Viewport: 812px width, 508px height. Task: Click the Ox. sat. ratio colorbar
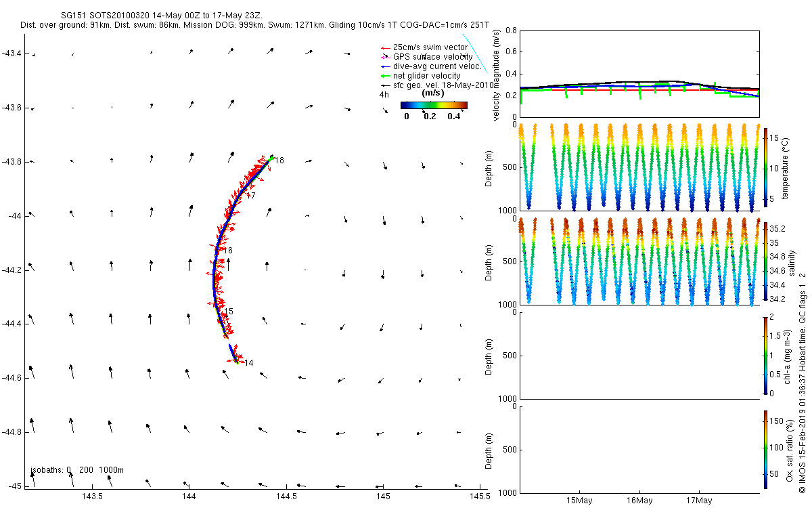[x=765, y=449]
